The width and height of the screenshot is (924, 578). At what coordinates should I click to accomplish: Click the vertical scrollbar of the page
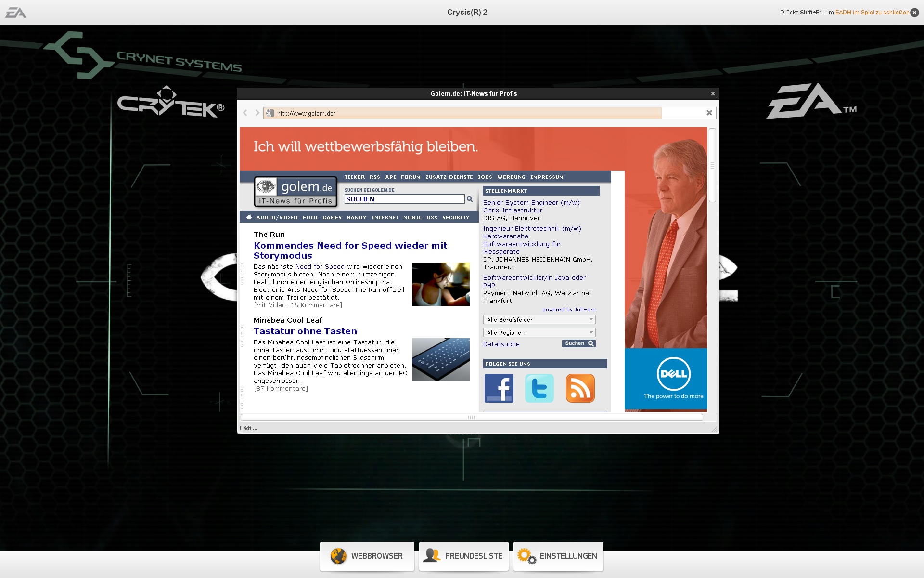(712, 166)
